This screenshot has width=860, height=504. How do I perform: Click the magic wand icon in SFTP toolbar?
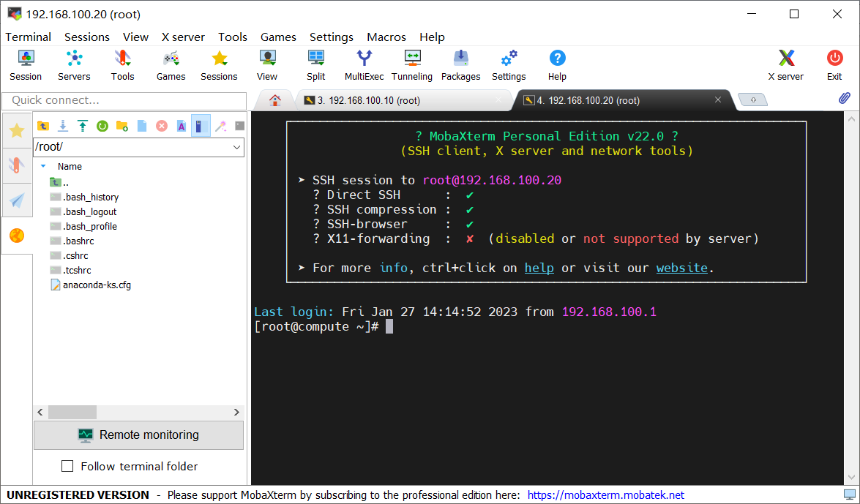tap(220, 126)
